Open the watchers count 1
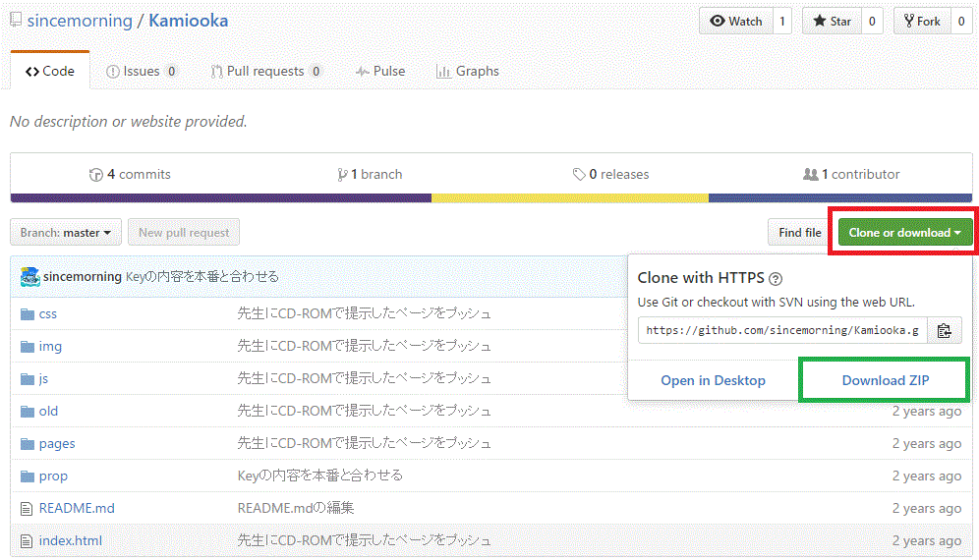 pyautogui.click(x=782, y=22)
